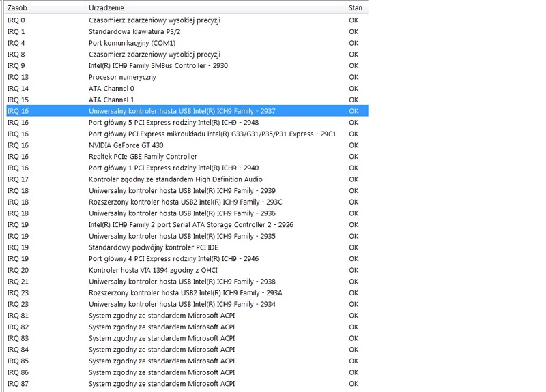Select Standardowy podwójny kontroler PCI IDE
This screenshot has height=392, width=546.
coord(187,247)
